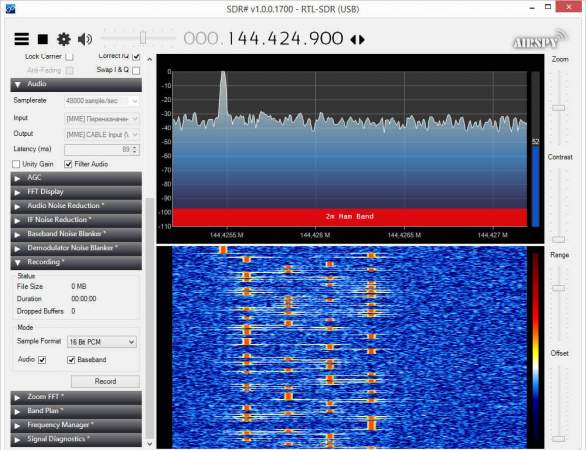Uncheck the Audio recording checkbox
The height and width of the screenshot is (450, 586).
pos(42,360)
